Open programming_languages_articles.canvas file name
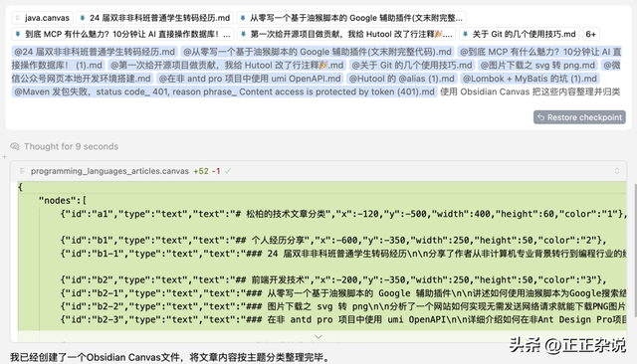Viewport: 637px width, 364px height. (x=109, y=171)
